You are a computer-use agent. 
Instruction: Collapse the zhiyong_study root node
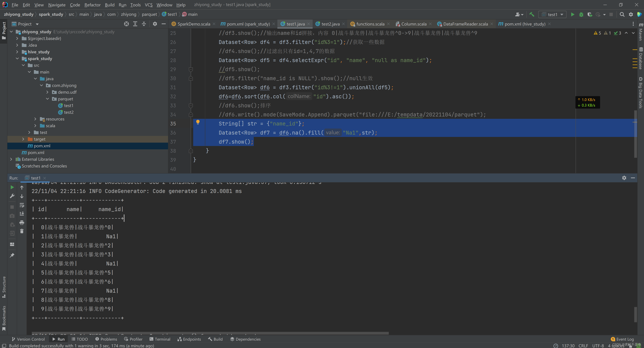11,32
